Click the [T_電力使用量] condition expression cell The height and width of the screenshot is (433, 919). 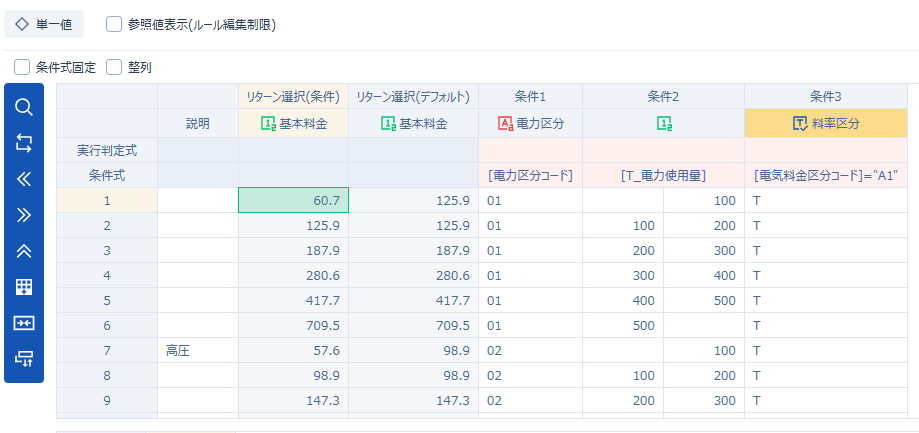pos(663,175)
